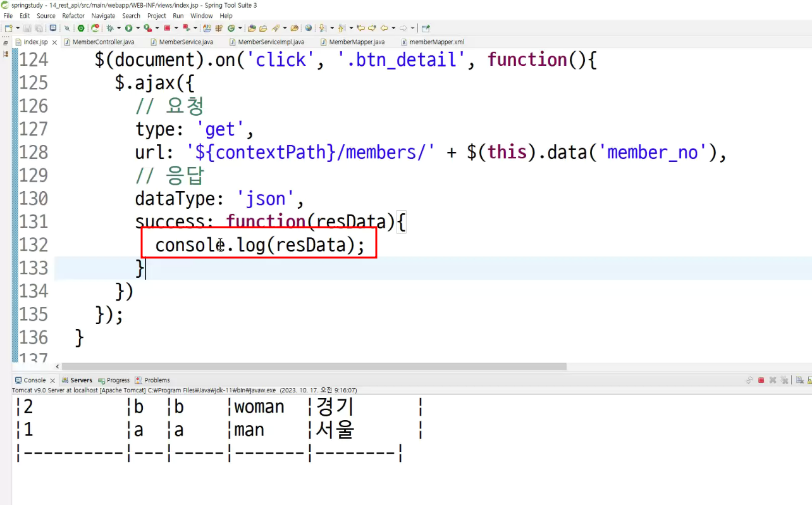Click the Back navigation arrow icon
Viewport: 812px width, 505px height.
coord(384,28)
